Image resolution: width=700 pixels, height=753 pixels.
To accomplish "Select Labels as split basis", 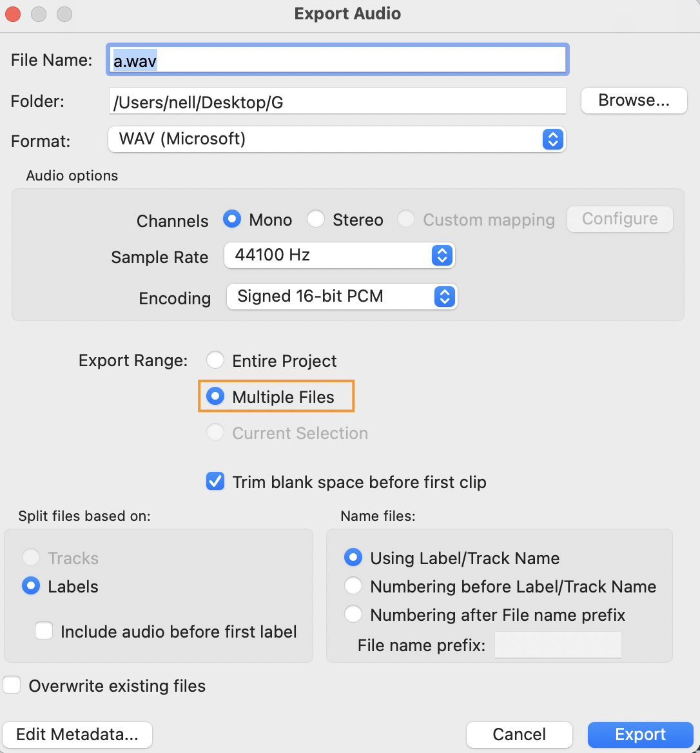I will (31, 587).
